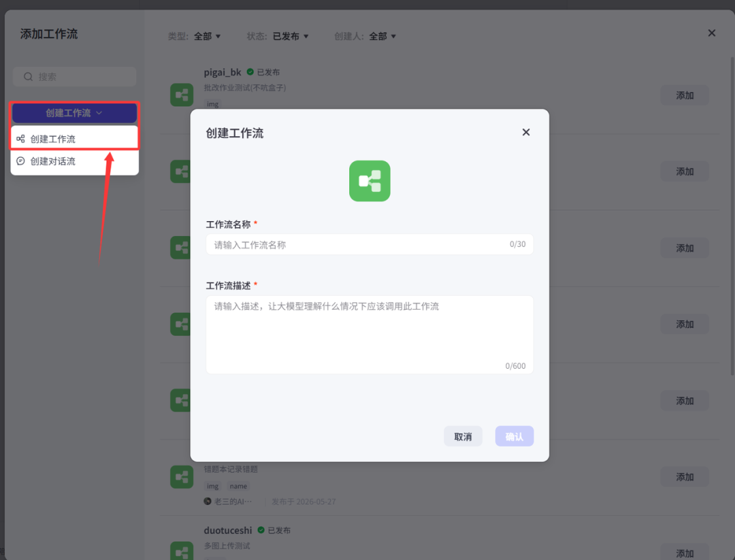Click 添加 for the fifth workflow row
The width and height of the screenshot is (735, 560).
coord(685,401)
